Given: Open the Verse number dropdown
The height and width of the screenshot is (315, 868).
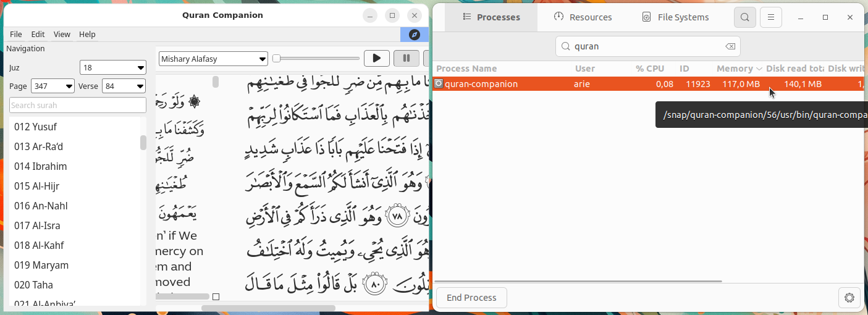Looking at the screenshot, I should click(124, 86).
